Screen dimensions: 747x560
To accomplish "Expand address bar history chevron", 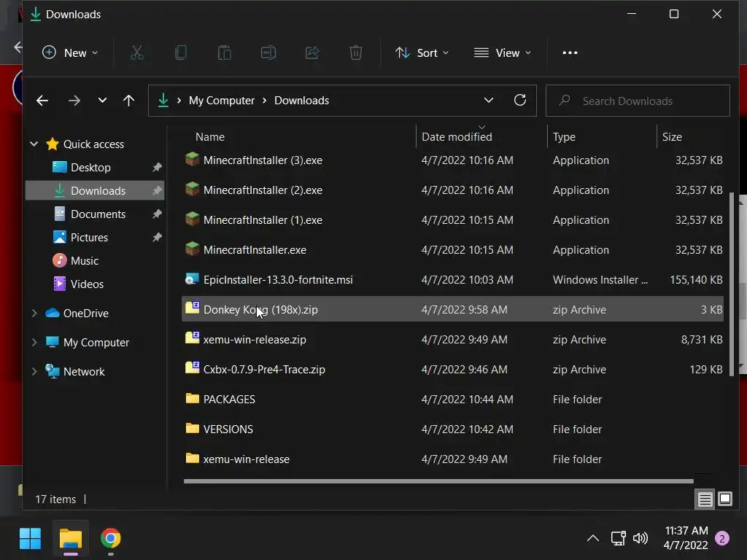I will click(x=488, y=100).
